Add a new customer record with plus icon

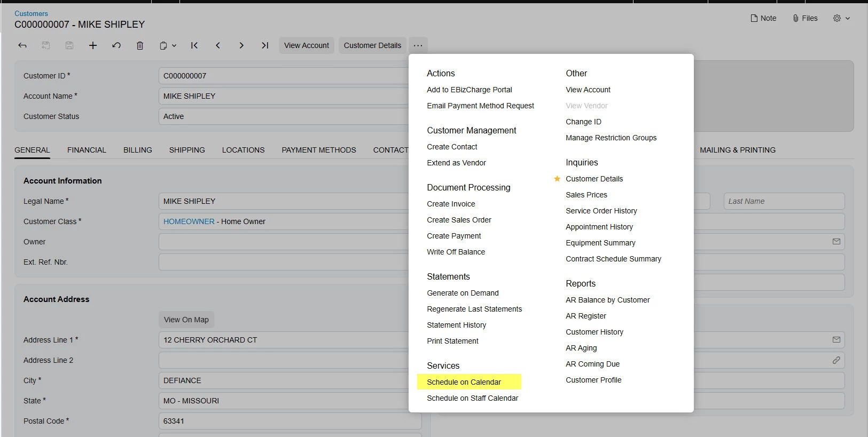(93, 45)
